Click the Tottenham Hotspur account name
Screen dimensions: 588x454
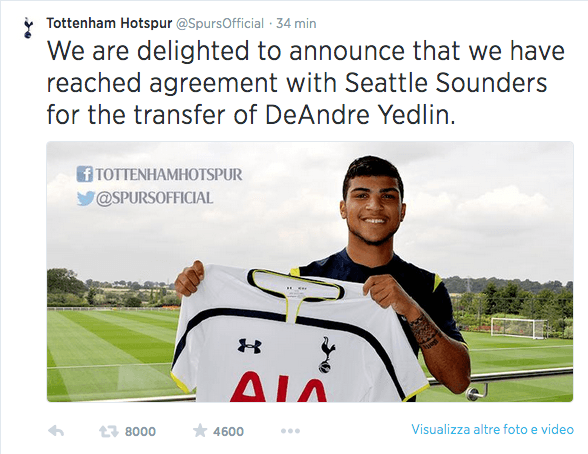click(x=109, y=23)
